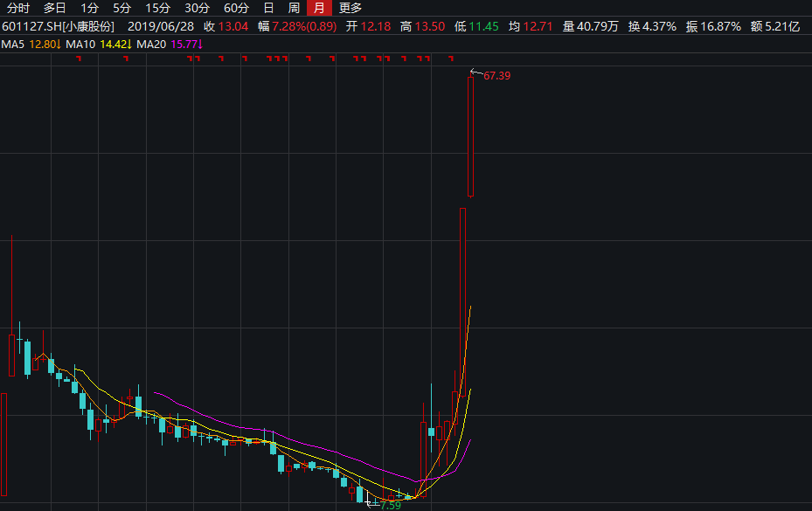Select the 多日 multi-day tab
This screenshot has height=511, width=812.
coord(54,8)
